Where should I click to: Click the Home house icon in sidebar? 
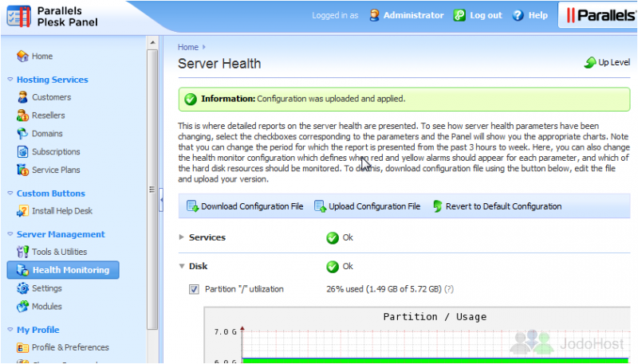(22, 56)
